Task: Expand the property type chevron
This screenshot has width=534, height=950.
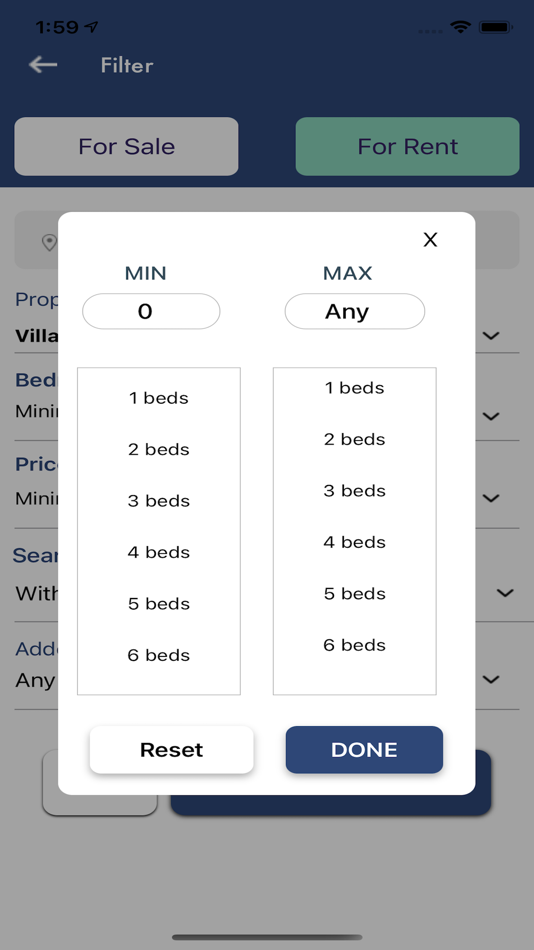Action: pyautogui.click(x=491, y=335)
